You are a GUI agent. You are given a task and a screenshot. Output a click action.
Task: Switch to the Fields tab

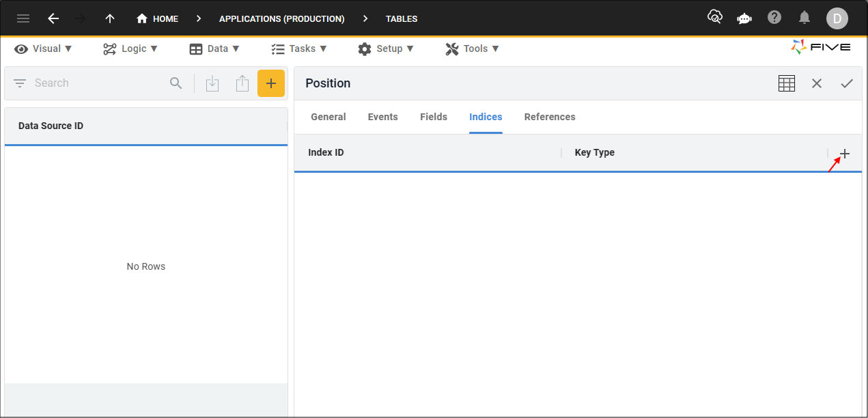click(433, 117)
